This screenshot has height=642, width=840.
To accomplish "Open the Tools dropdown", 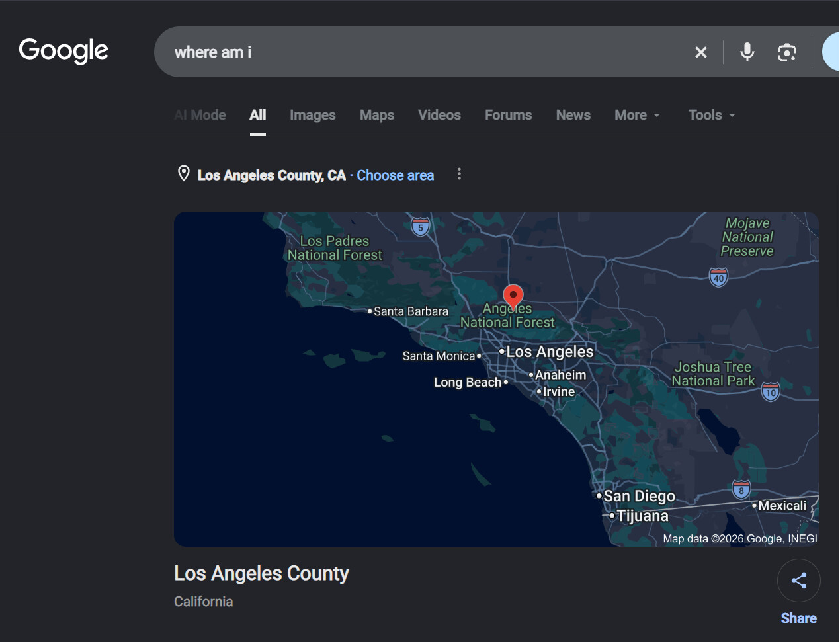I will 712,115.
